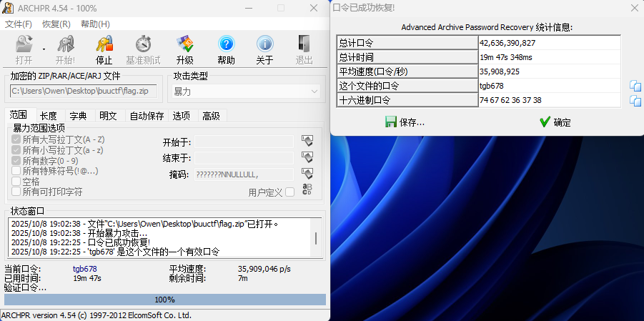Switch to the 高级 tab
The width and height of the screenshot is (644, 321).
pyautogui.click(x=211, y=116)
